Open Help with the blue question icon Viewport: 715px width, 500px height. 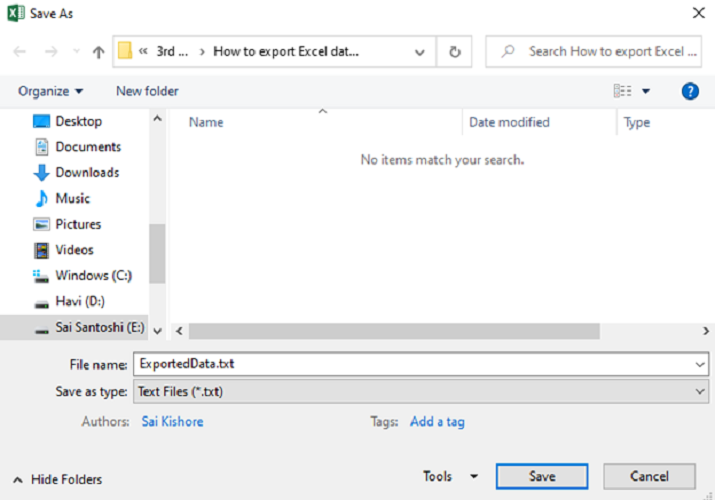(690, 91)
